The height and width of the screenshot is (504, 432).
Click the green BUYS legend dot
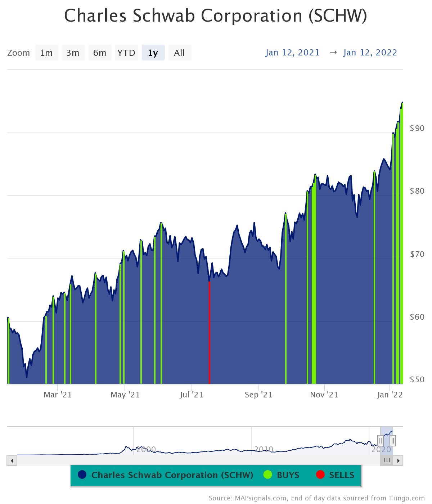click(x=268, y=475)
